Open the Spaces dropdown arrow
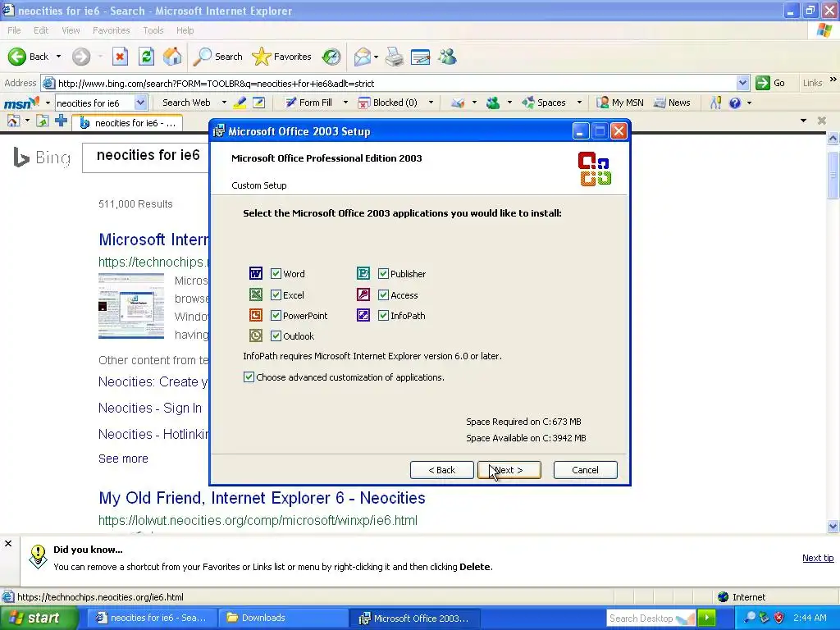This screenshot has width=840, height=630. point(579,103)
